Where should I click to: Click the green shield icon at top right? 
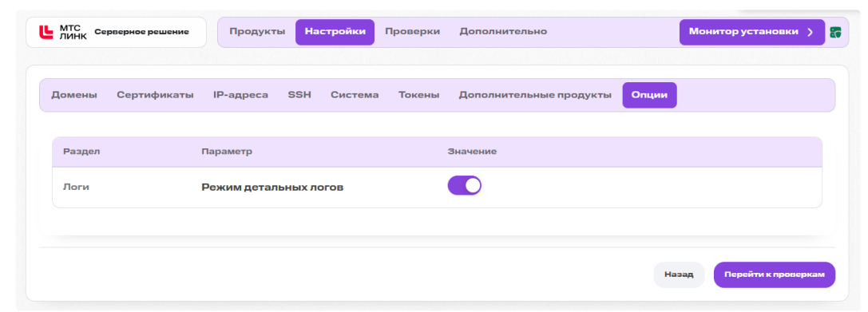[835, 32]
